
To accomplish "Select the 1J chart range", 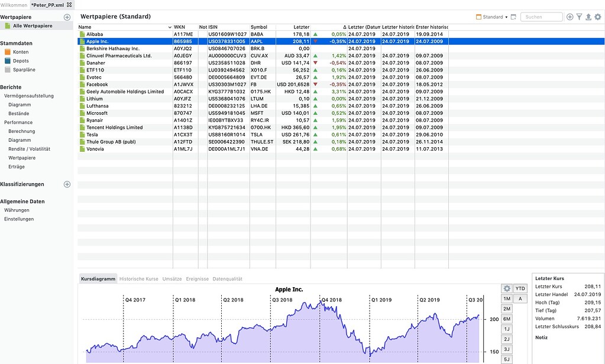I will (x=507, y=329).
